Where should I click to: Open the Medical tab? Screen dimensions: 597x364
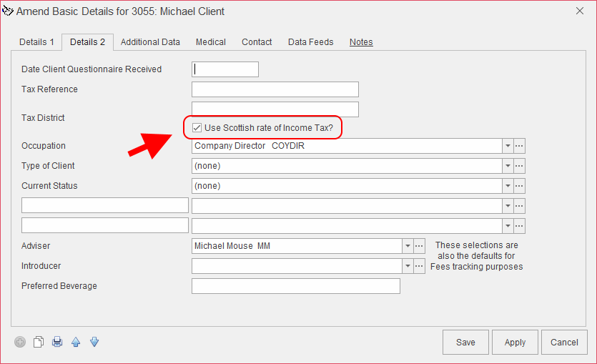click(211, 42)
